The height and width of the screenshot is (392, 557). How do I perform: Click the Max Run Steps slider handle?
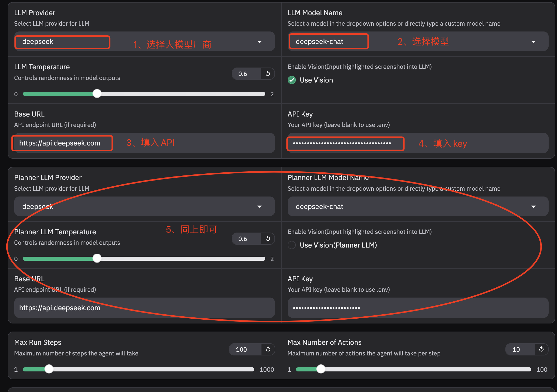(x=49, y=369)
